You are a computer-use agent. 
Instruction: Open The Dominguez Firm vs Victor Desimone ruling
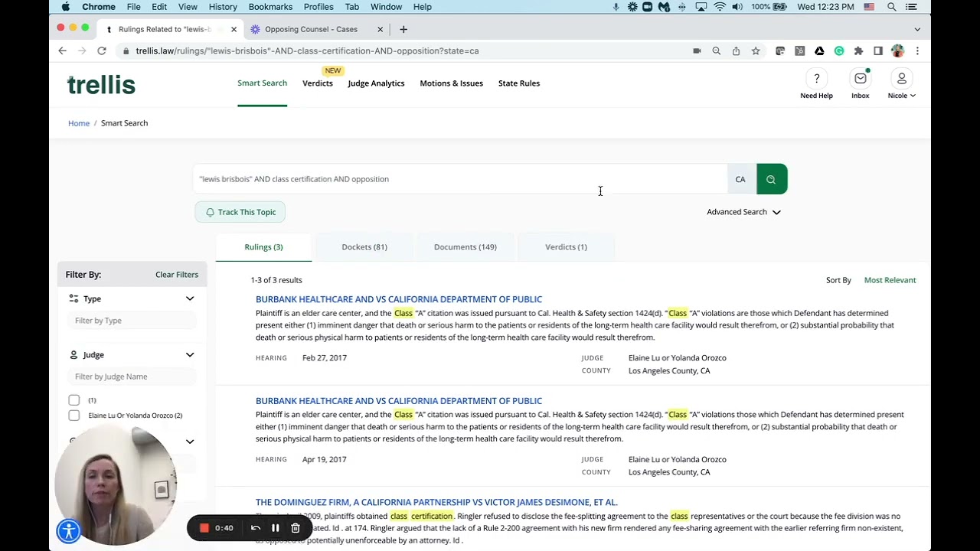click(436, 502)
